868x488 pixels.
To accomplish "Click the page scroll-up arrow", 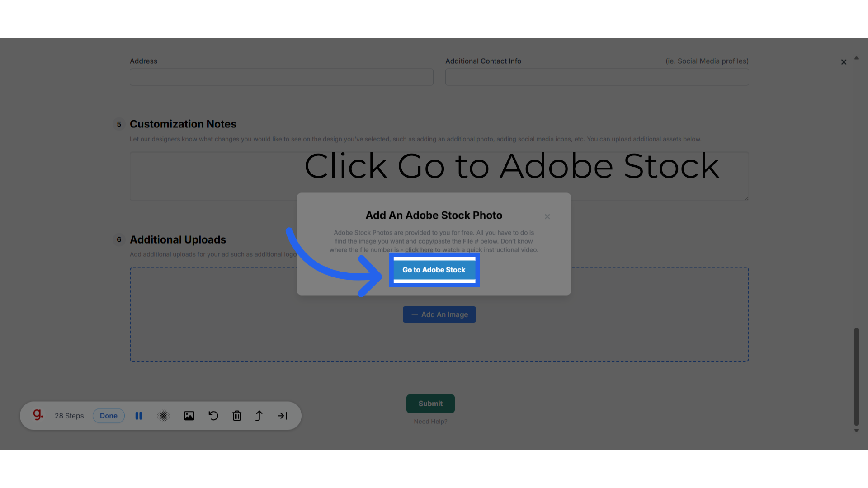I will tap(856, 58).
